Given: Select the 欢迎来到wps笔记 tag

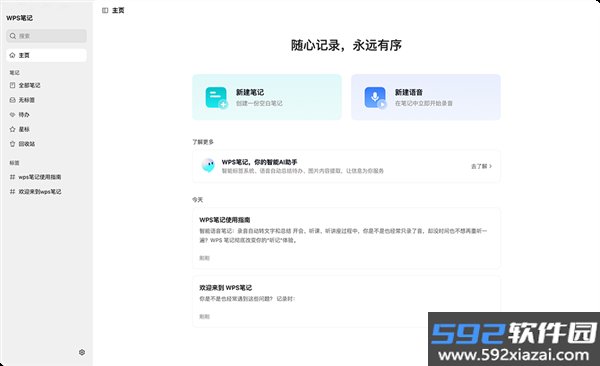Looking at the screenshot, I should point(40,191).
